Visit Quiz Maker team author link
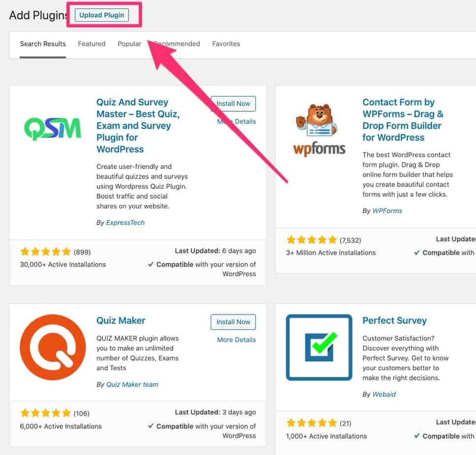 point(132,385)
